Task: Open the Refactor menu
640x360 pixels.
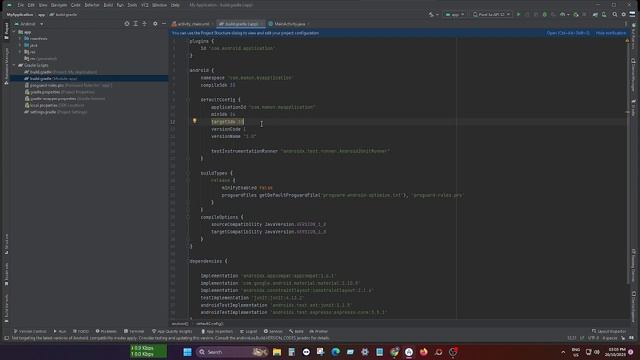Action: tap(92, 5)
